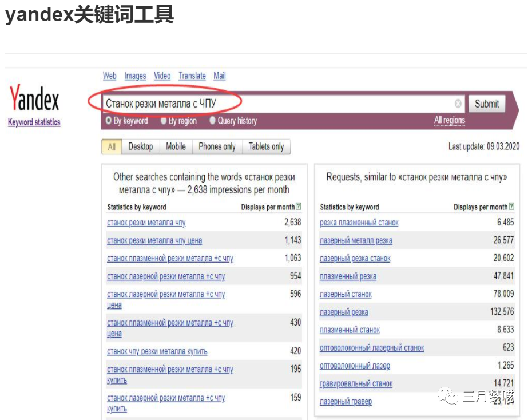Open keyword link 'лазерный станок'
532x420 pixels.
(x=346, y=294)
